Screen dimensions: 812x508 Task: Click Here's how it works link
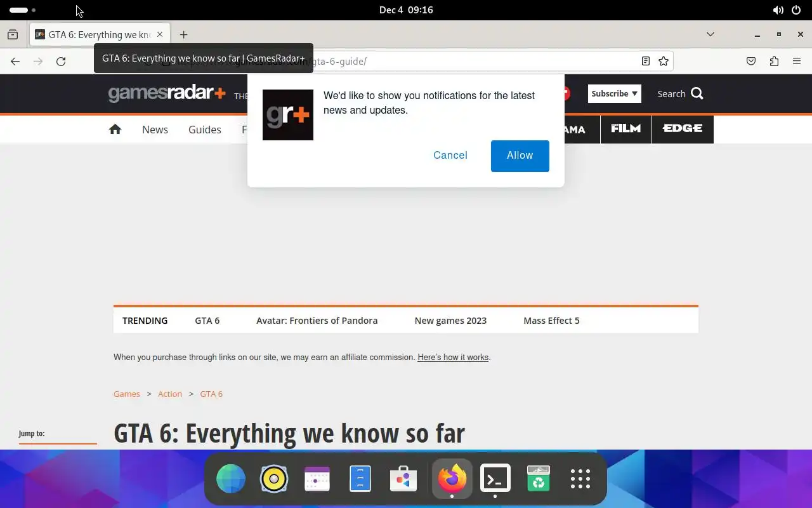(453, 358)
